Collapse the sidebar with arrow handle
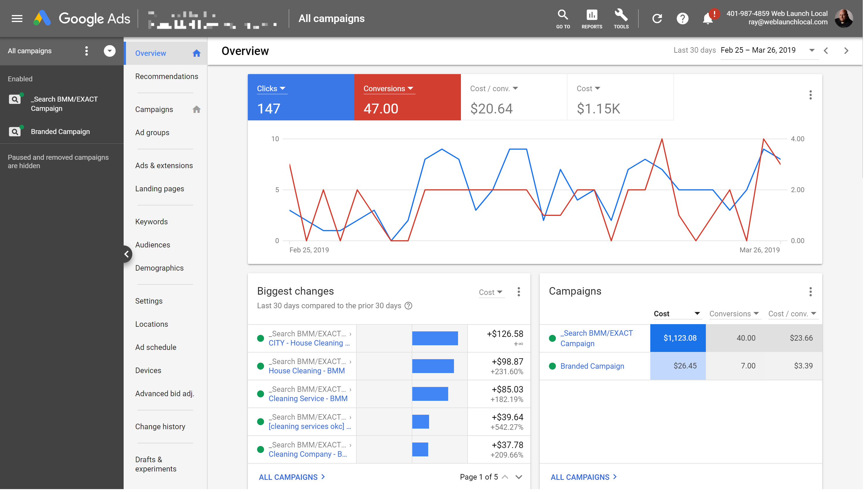The height and width of the screenshot is (492, 868). pos(127,254)
